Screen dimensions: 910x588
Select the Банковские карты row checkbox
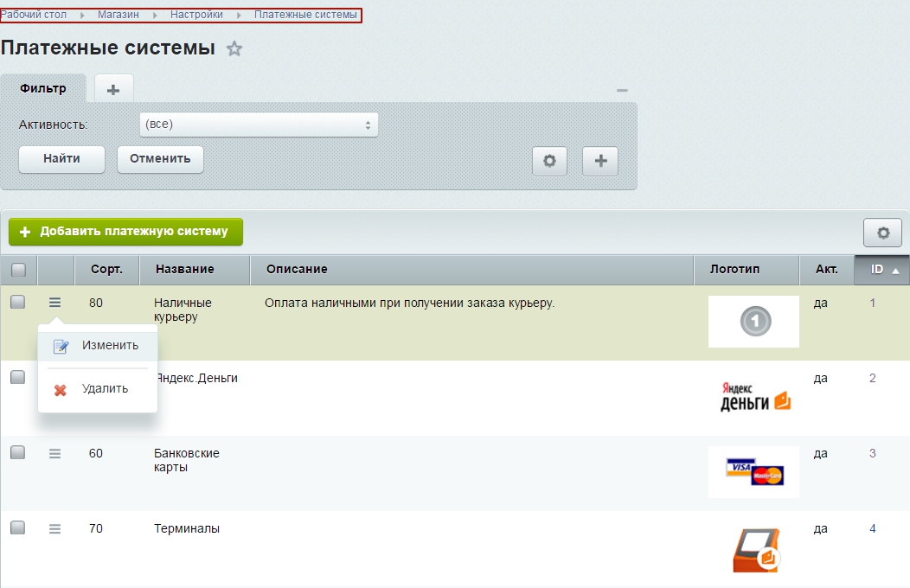coord(18,452)
